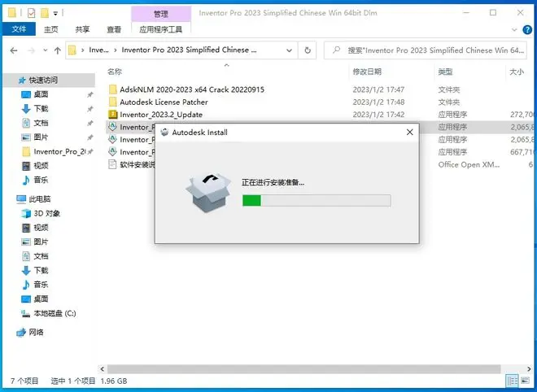Click the AdskNLM folder icon
537x392 pixels.
[x=112, y=89]
